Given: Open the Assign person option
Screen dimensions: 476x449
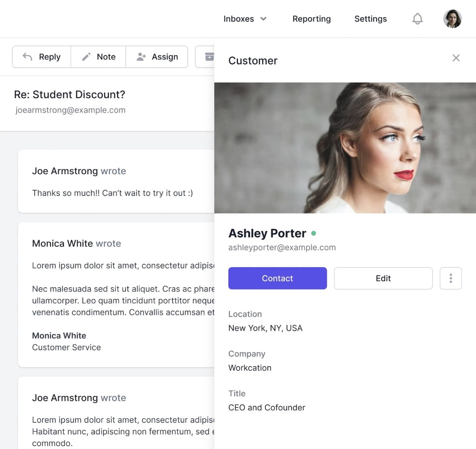Looking at the screenshot, I should (157, 57).
